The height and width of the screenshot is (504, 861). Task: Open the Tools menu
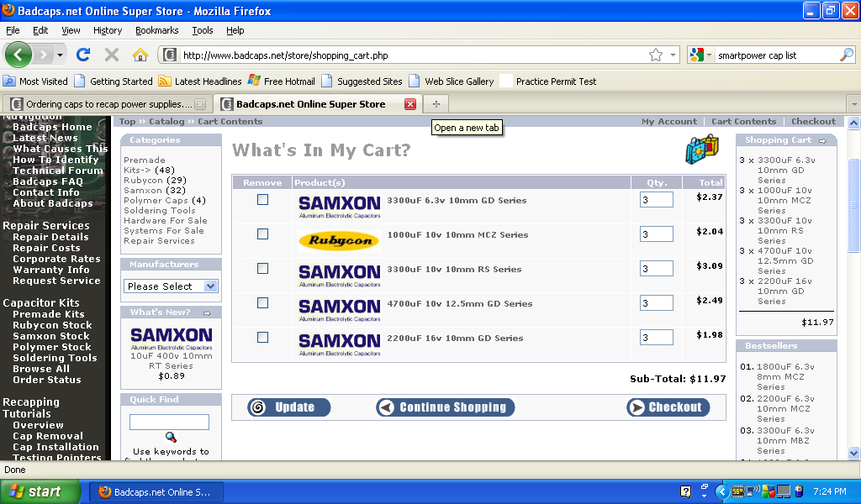tap(203, 30)
